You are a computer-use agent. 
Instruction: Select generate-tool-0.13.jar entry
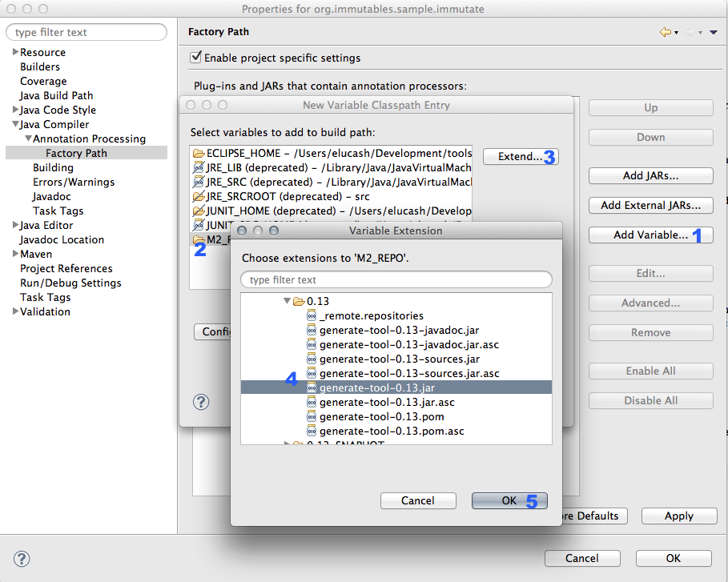(396, 387)
